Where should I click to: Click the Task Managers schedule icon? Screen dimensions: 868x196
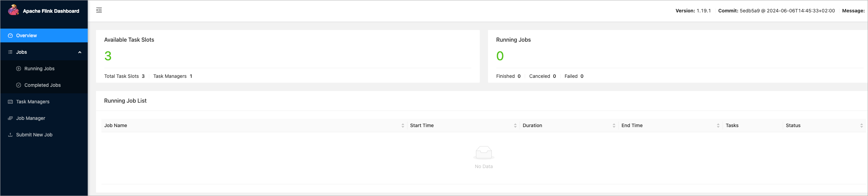[x=10, y=102]
